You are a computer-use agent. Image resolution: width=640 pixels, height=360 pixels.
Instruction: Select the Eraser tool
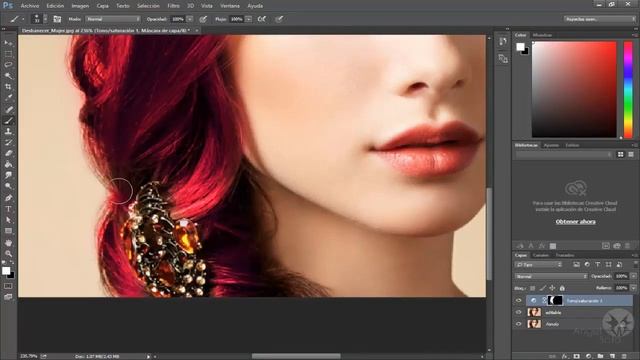click(x=8, y=153)
